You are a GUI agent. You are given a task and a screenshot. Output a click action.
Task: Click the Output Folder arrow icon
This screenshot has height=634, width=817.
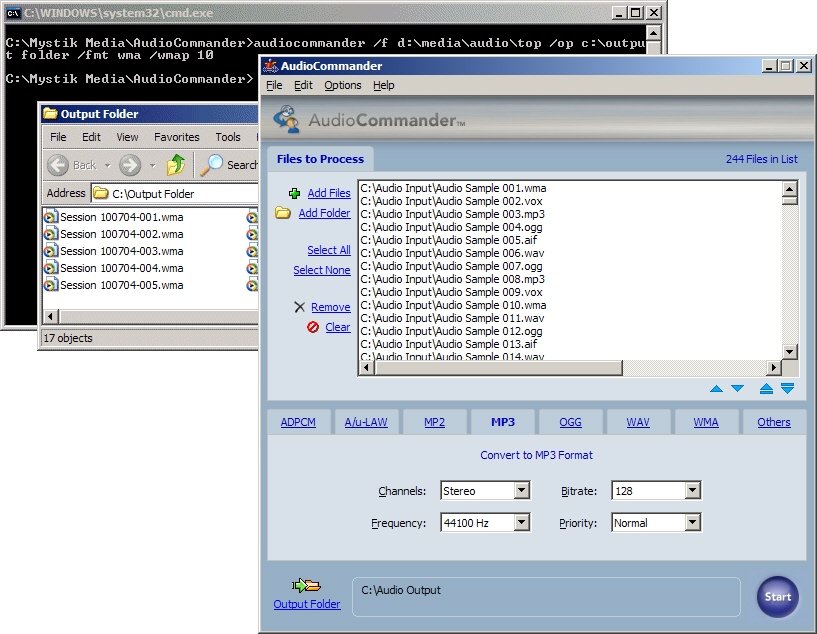coord(305,585)
